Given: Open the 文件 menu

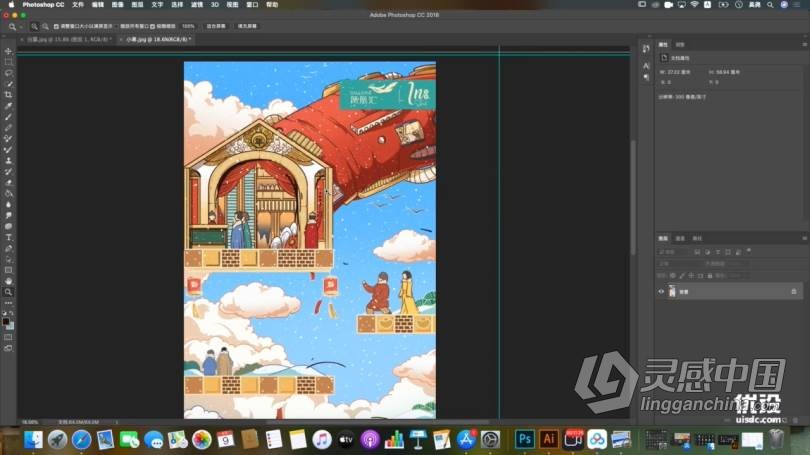Looking at the screenshot, I should tap(78, 5).
